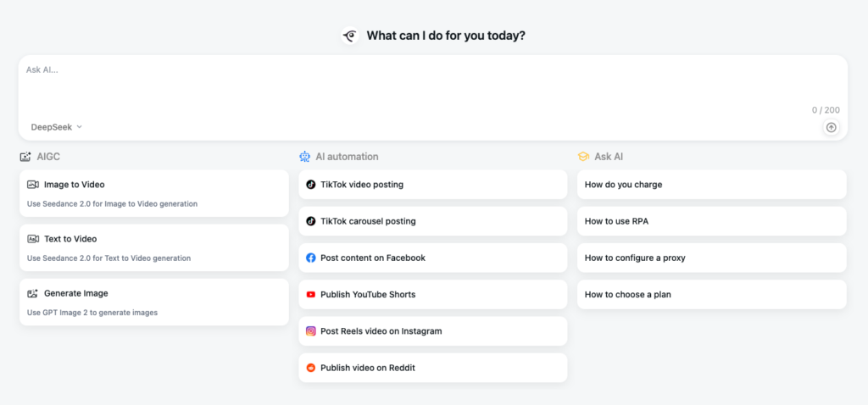Select the Image to Video card

point(154,193)
